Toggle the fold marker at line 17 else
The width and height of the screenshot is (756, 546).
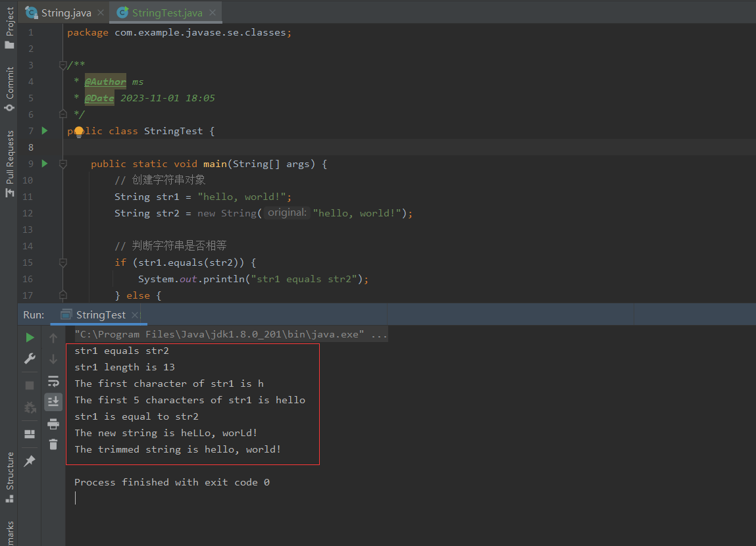[x=63, y=295]
